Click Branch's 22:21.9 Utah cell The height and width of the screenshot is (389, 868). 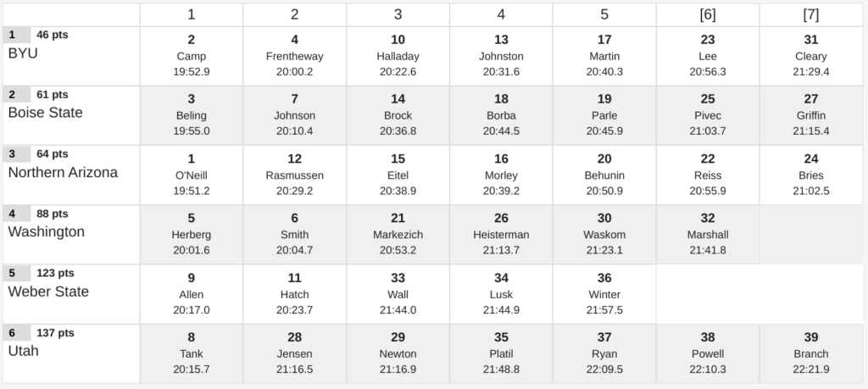(811, 353)
